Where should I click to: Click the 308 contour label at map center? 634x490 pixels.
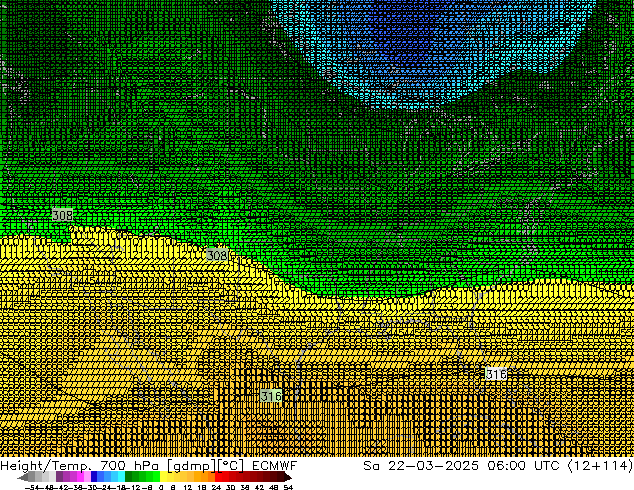[x=216, y=255]
